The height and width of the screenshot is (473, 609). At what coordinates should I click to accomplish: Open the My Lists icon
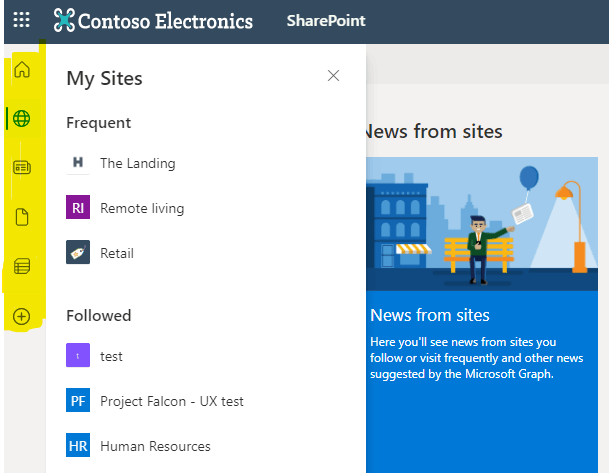[22, 266]
